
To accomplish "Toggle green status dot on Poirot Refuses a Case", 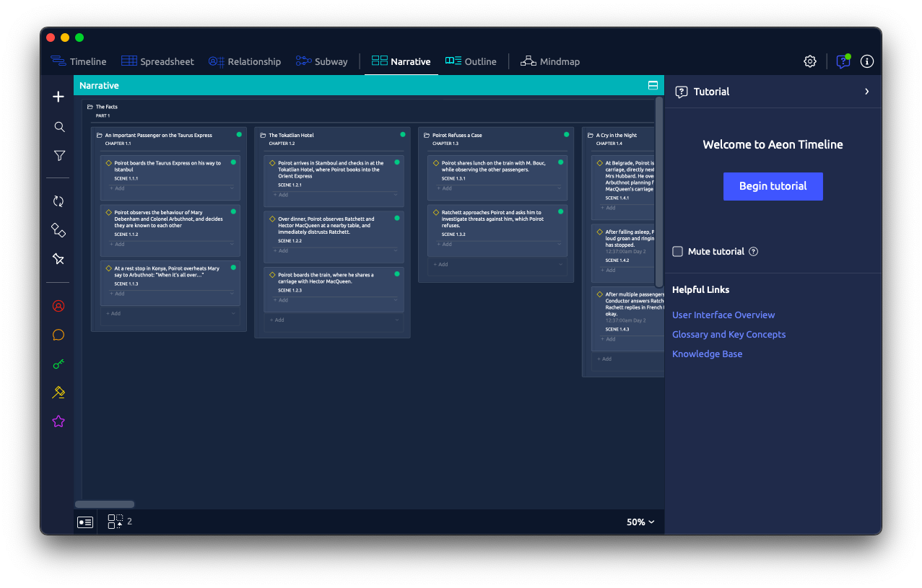I will [x=566, y=134].
